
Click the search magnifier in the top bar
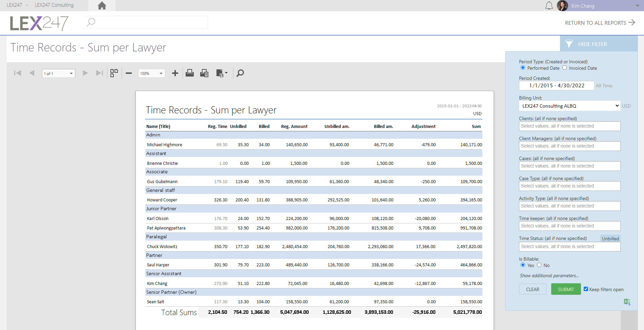click(x=91, y=22)
